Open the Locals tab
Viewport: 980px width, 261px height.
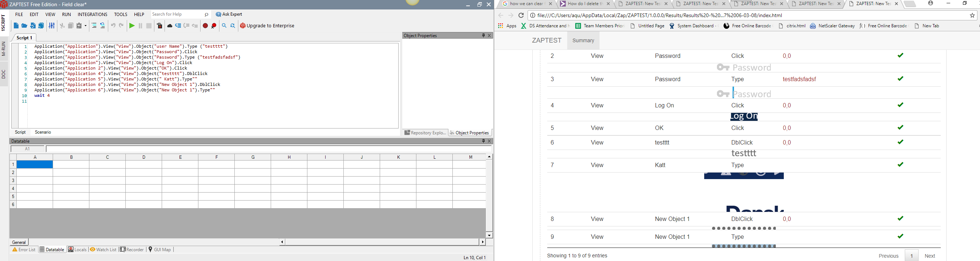77,250
